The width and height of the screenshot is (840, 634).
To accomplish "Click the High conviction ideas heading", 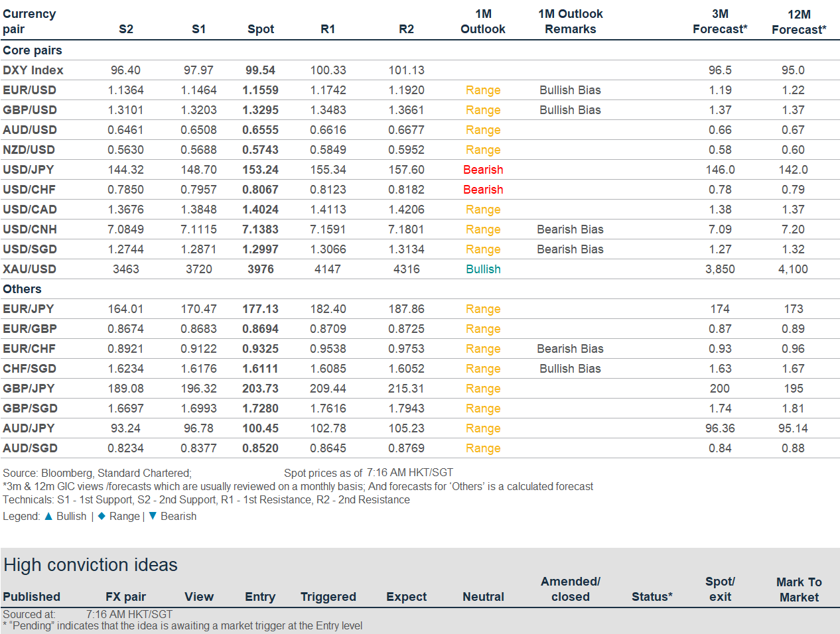I will click(x=91, y=565).
